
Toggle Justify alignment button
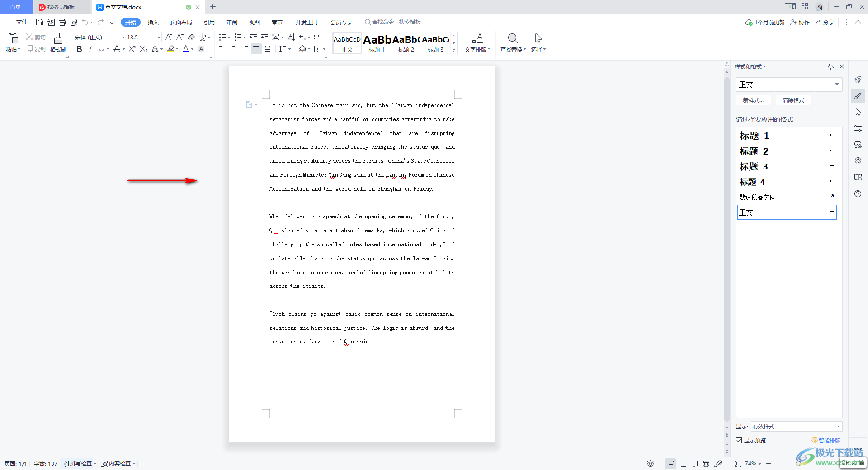pyautogui.click(x=256, y=49)
